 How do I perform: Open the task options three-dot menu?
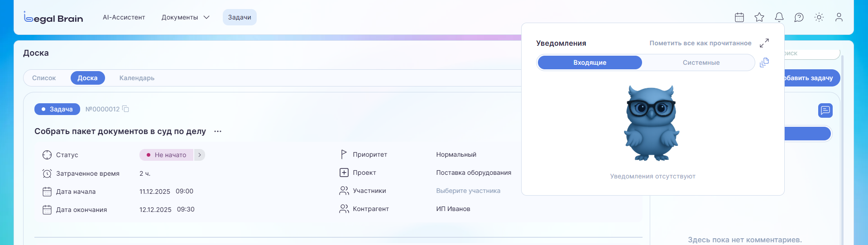(x=218, y=131)
